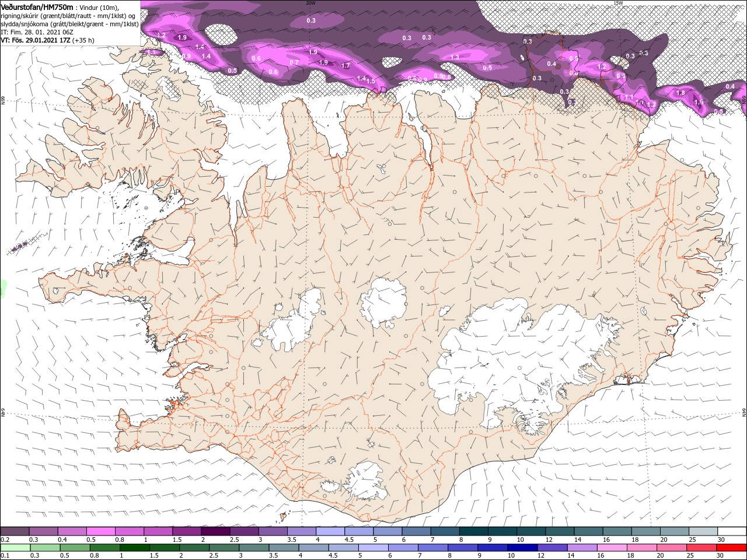Select upper legend light gray swatch at 25

[704, 531]
